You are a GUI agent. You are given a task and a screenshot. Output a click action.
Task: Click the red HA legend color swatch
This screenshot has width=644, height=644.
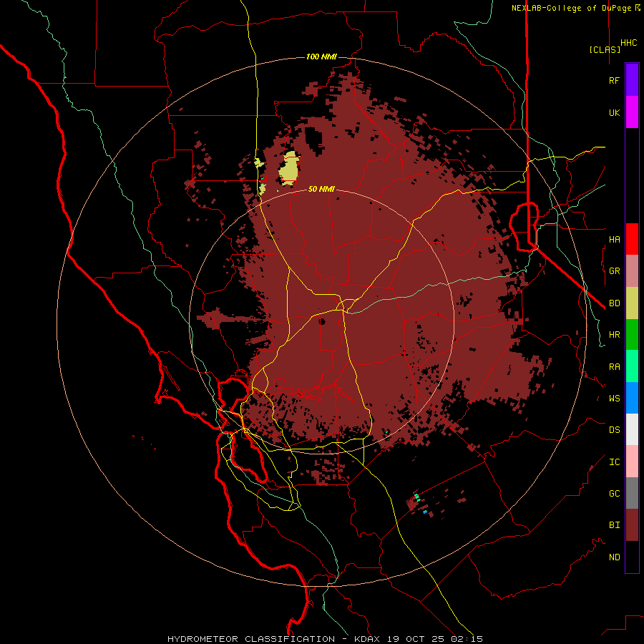pos(632,239)
